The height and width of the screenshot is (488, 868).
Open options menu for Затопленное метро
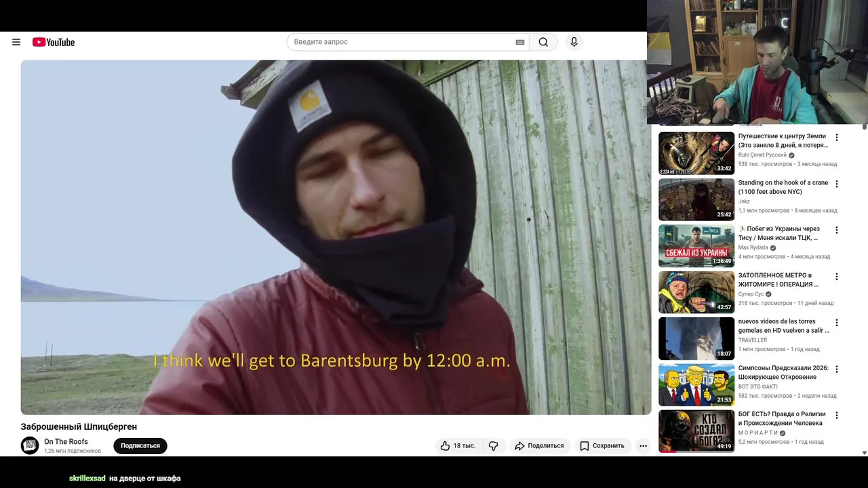837,277
